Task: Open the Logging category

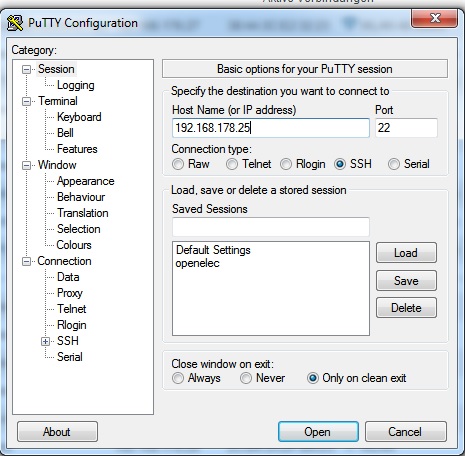Action: click(x=76, y=85)
